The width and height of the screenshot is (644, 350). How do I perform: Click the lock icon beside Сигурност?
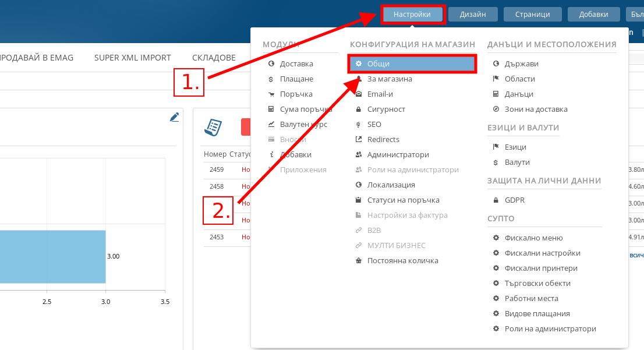pos(359,109)
